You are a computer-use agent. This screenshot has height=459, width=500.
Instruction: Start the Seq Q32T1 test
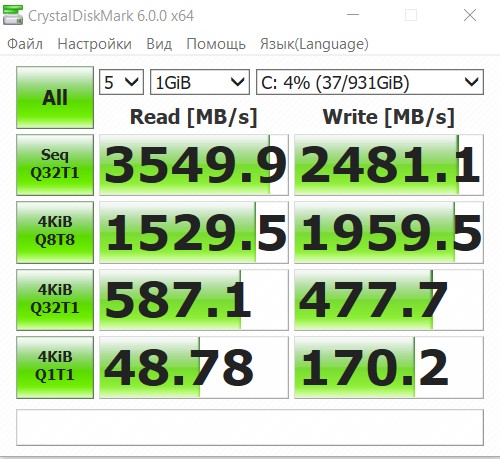[55, 165]
